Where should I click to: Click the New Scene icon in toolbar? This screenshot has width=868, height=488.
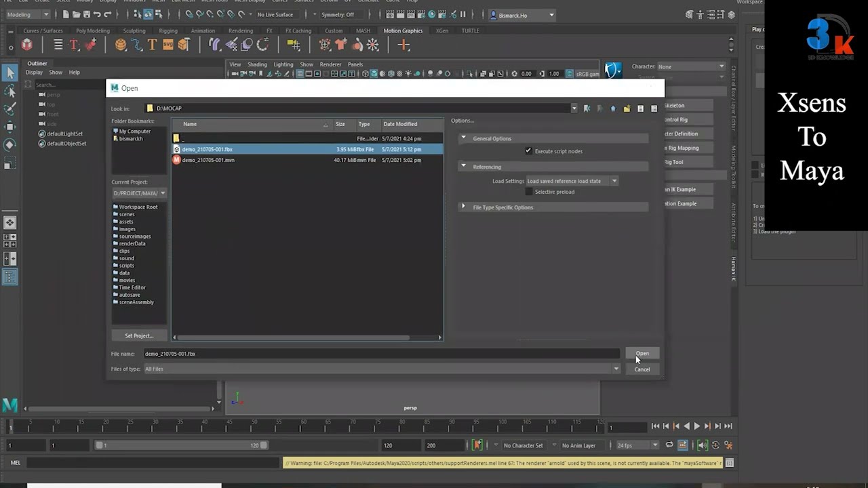point(65,14)
